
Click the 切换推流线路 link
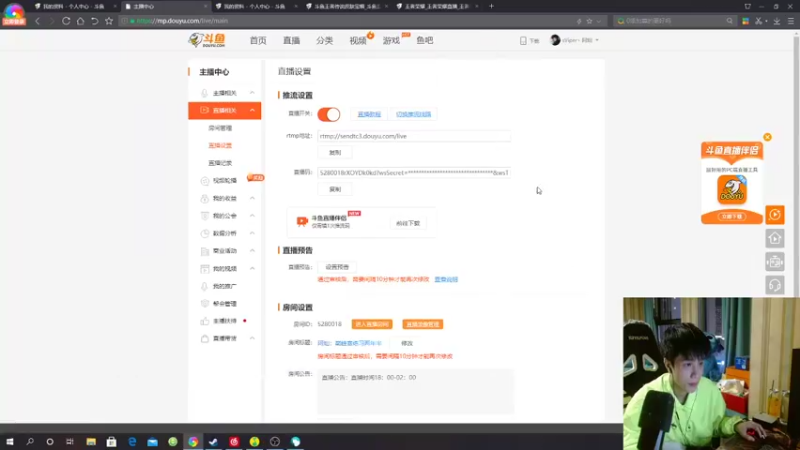pos(413,114)
